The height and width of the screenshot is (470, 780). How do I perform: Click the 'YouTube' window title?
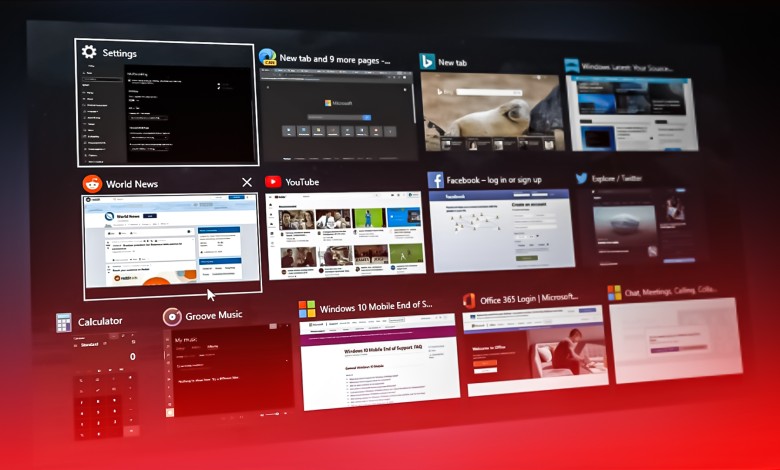302,182
